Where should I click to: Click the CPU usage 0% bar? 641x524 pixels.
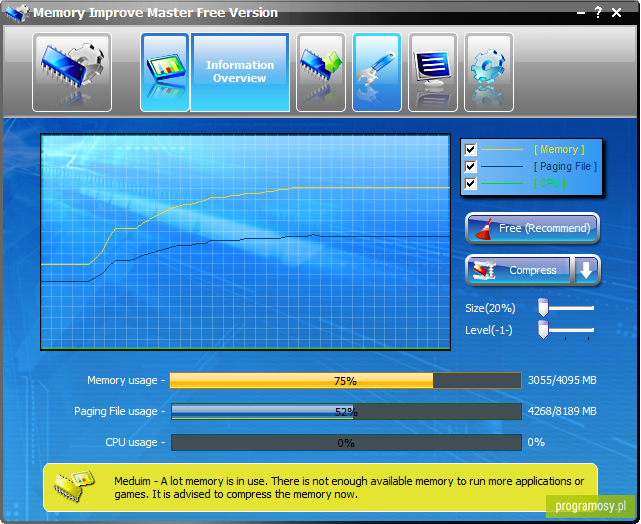tap(346, 443)
